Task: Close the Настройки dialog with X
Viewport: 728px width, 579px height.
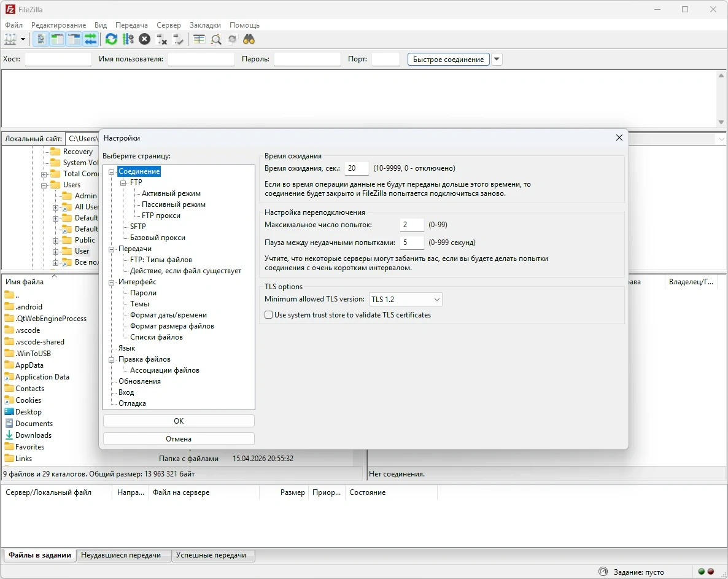Action: point(619,138)
